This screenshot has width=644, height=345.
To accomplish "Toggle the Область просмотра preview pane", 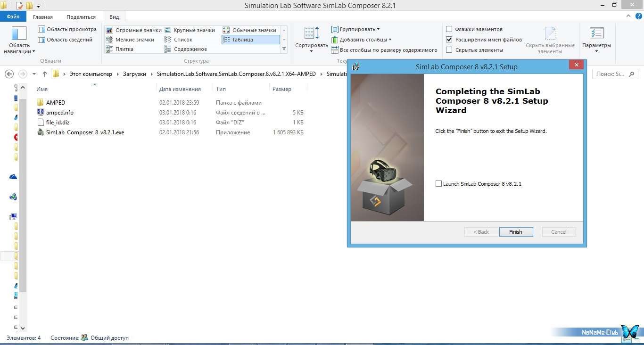I will pos(67,29).
